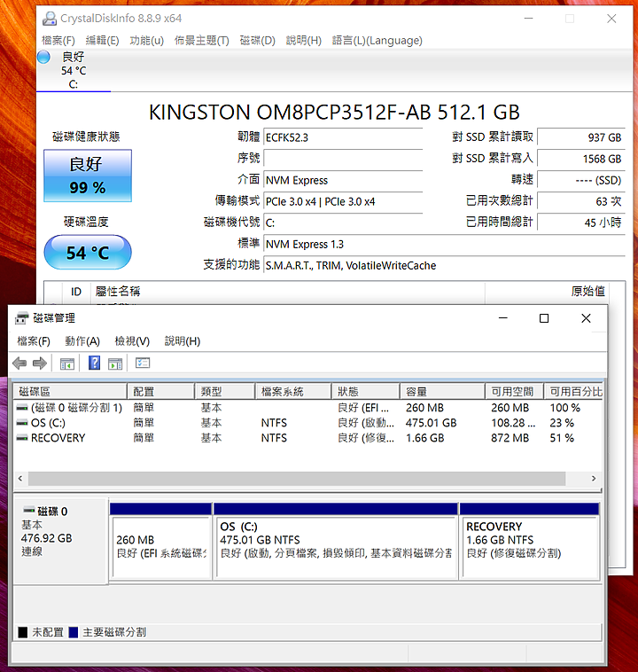Image resolution: width=638 pixels, height=672 pixels.
Task: Click the 磁碟區 column header
Action: coord(70,391)
